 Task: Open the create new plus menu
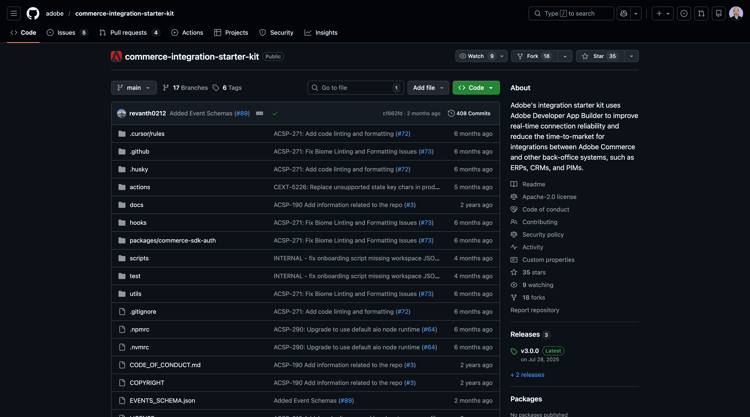pyautogui.click(x=662, y=13)
